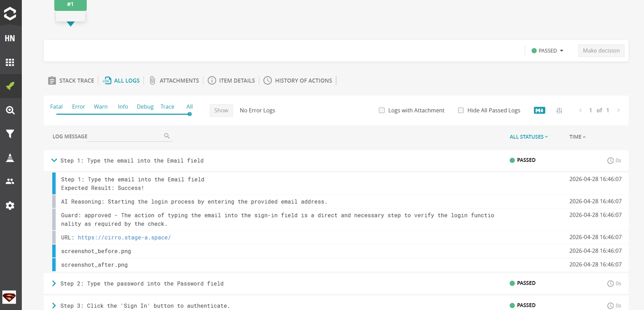Open Project settings gear icon
Viewport: 644px width, 310px height.
click(x=10, y=205)
